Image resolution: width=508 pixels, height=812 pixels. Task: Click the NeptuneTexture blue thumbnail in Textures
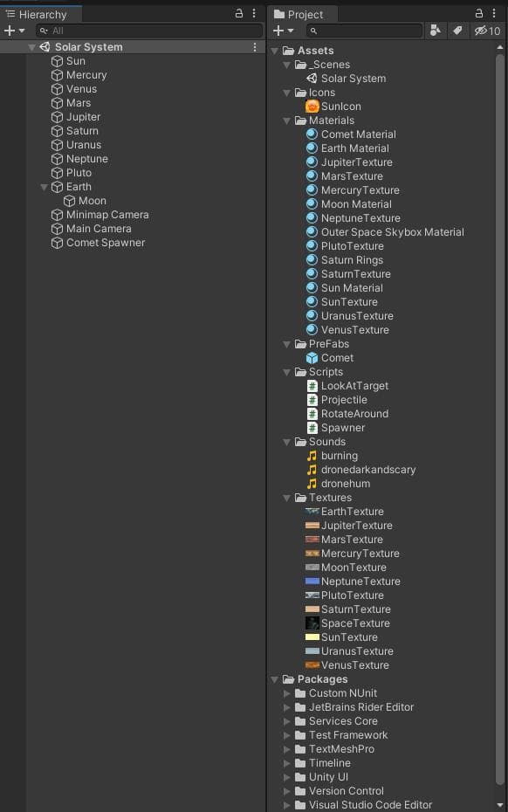pyautogui.click(x=312, y=581)
